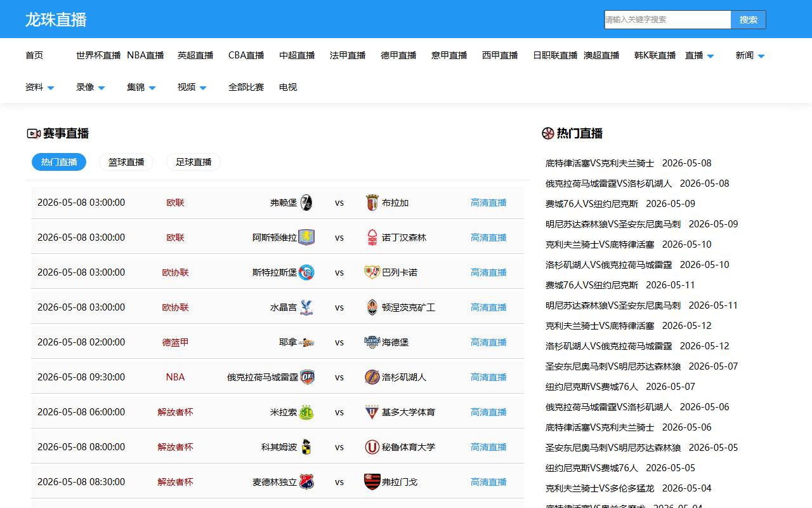Screen dimensions: 812x508
Task: Click the 欧联 label in 弗赖堡 row
Action: point(175,203)
